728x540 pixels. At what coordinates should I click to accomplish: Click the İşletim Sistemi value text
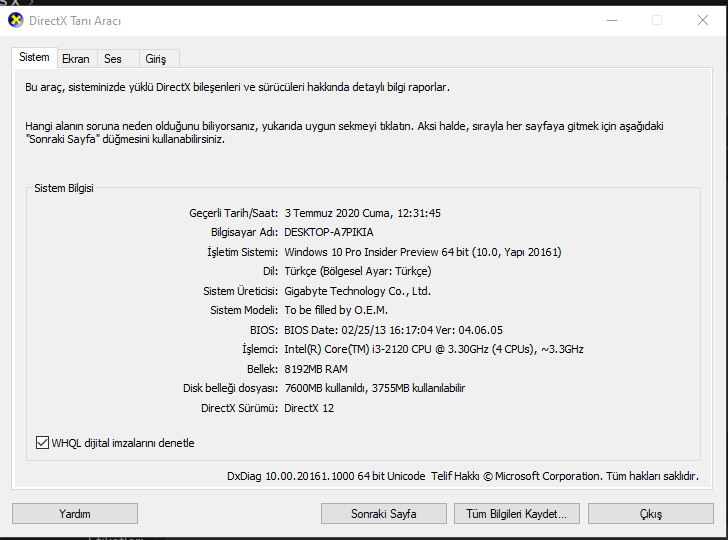pyautogui.click(x=423, y=252)
